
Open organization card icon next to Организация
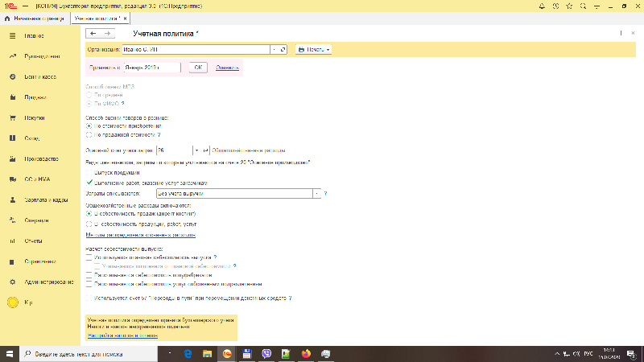tap(283, 50)
